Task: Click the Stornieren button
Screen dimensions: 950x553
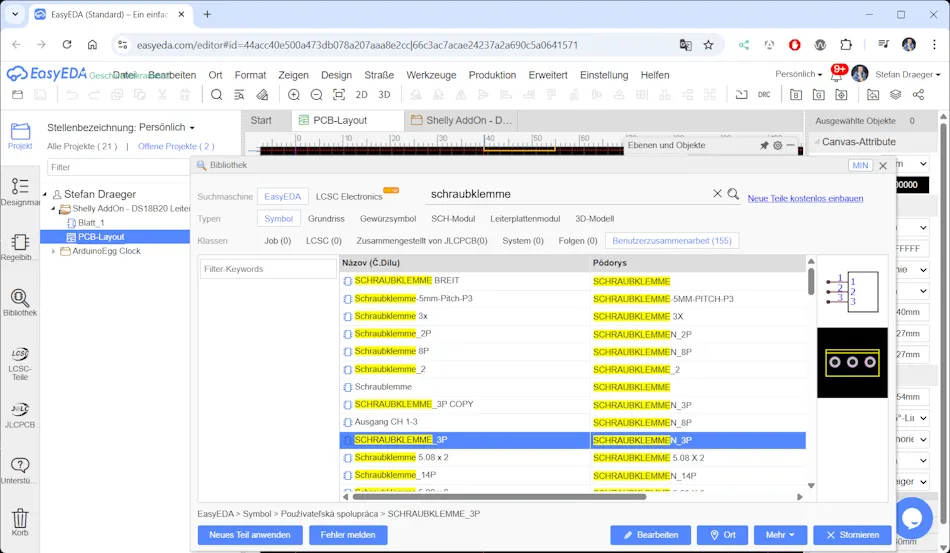Action: click(x=852, y=535)
